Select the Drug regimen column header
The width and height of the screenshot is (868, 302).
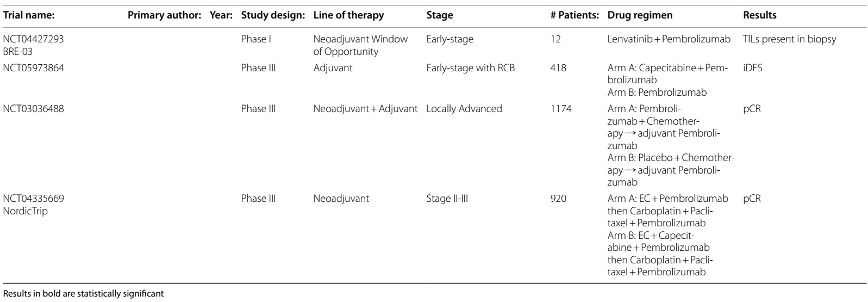[640, 15]
